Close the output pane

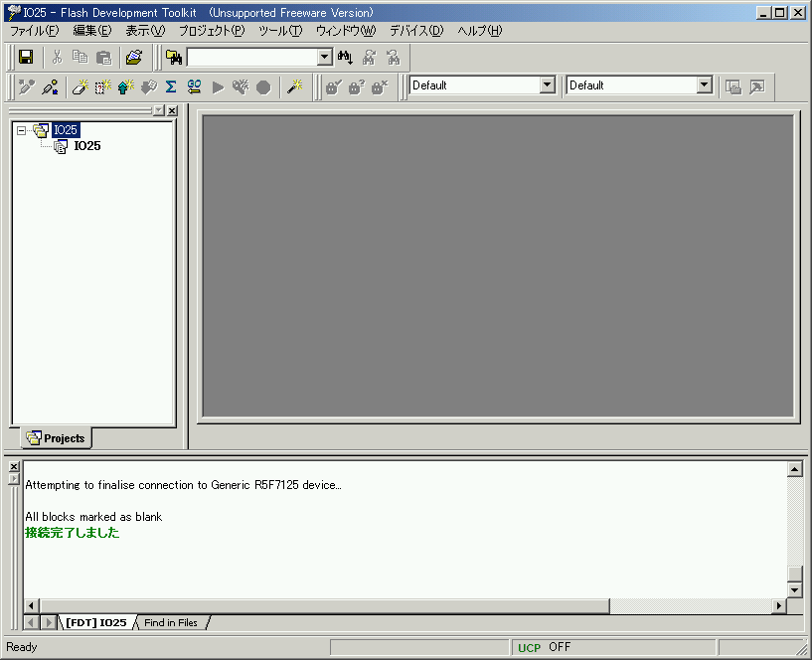[x=14, y=467]
